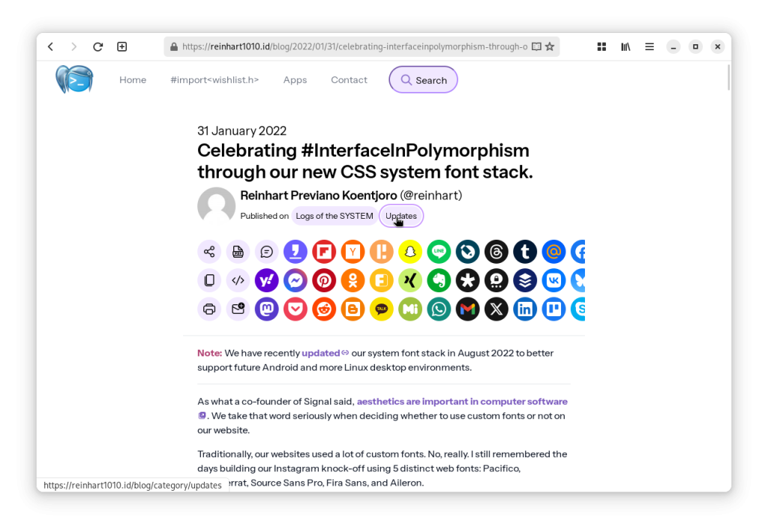
Task: Go to the Home nav item
Action: pos(133,80)
